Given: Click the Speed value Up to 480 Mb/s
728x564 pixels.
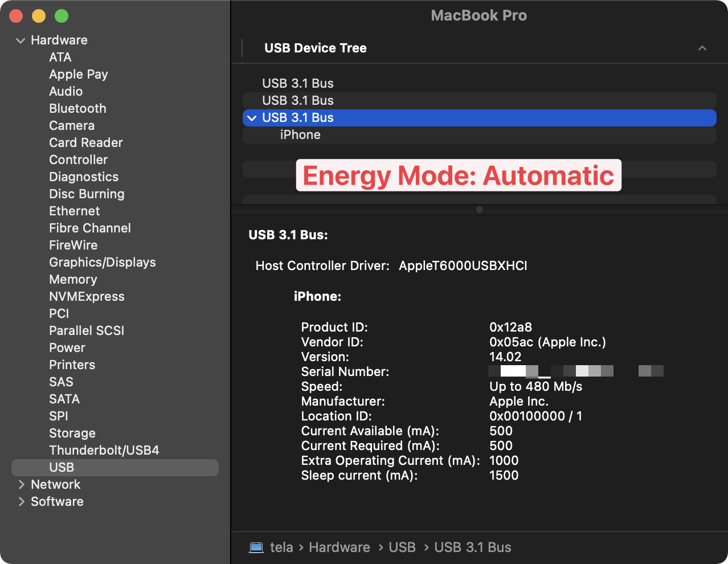Looking at the screenshot, I should pyautogui.click(x=536, y=387).
